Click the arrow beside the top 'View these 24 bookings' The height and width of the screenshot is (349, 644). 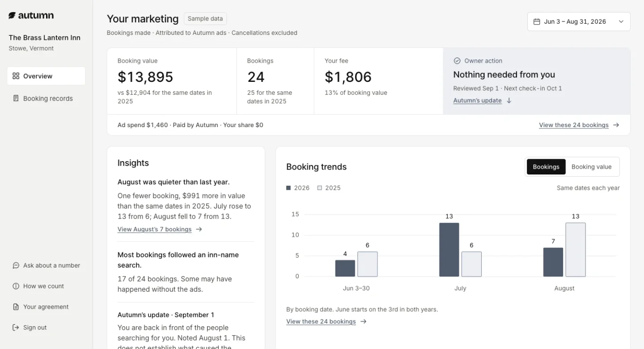616,125
